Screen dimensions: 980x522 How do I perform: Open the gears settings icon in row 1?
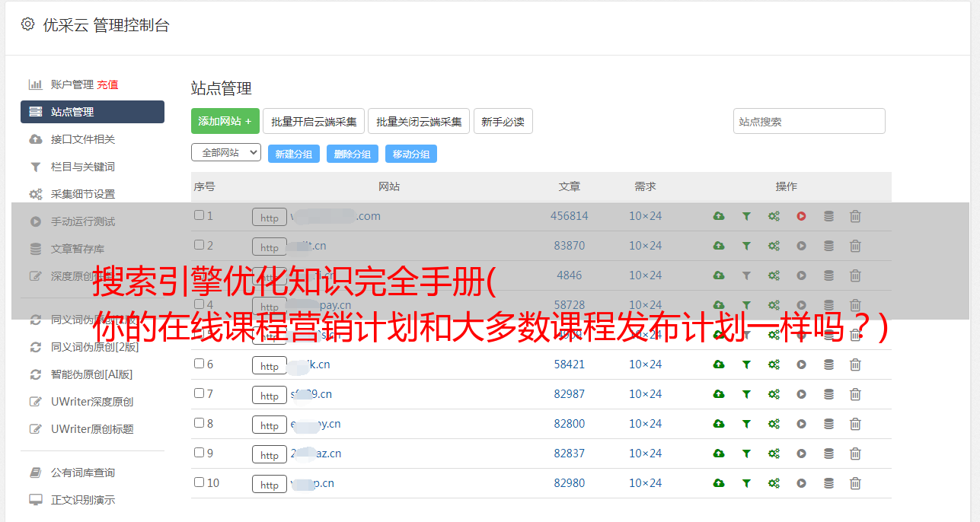774,216
